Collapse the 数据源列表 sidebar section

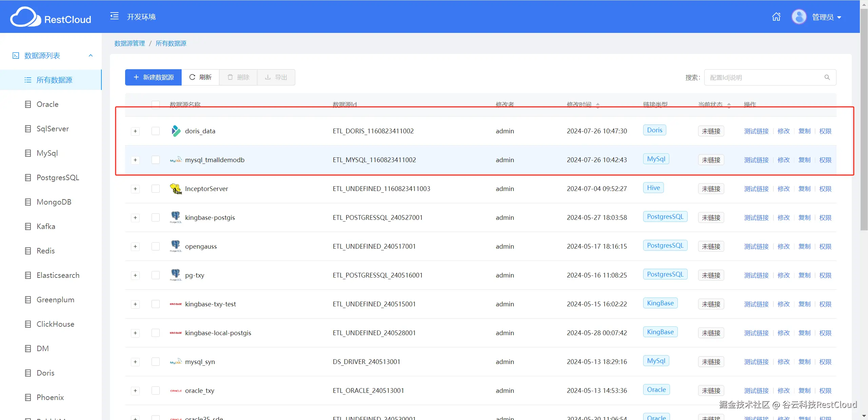91,56
